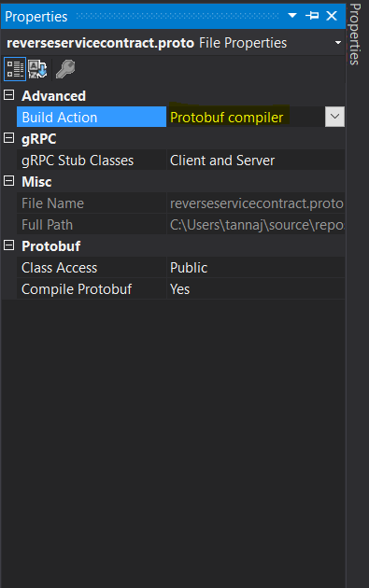This screenshot has width=369, height=588.
Task: Open the window position arrow menu
Action: [292, 16]
